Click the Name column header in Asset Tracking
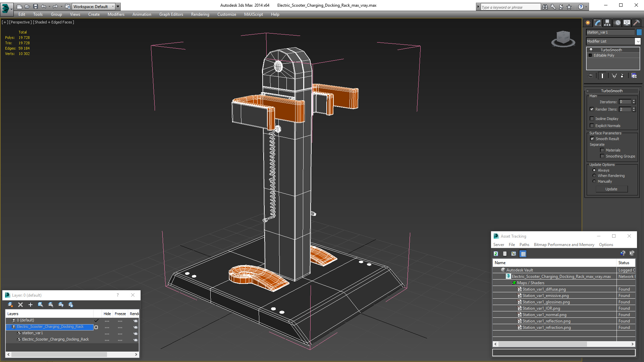This screenshot has width=644, height=362. click(554, 263)
